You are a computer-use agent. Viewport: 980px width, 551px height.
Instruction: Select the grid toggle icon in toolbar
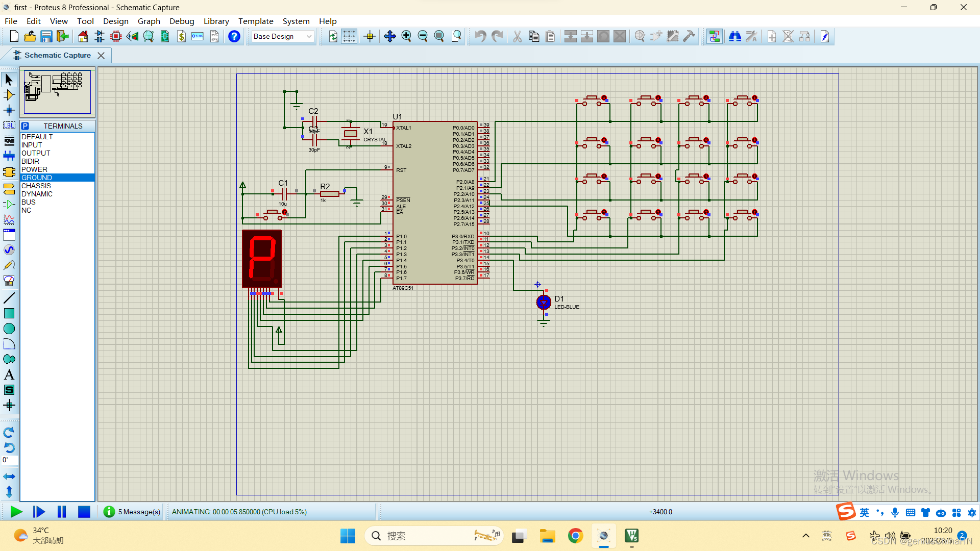[349, 36]
